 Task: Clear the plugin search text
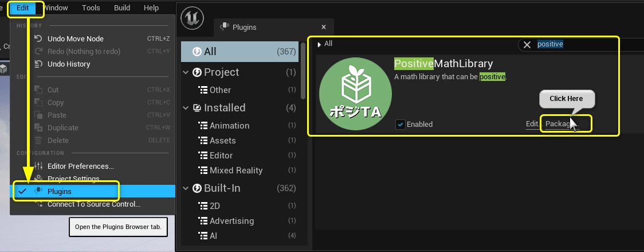(x=527, y=44)
